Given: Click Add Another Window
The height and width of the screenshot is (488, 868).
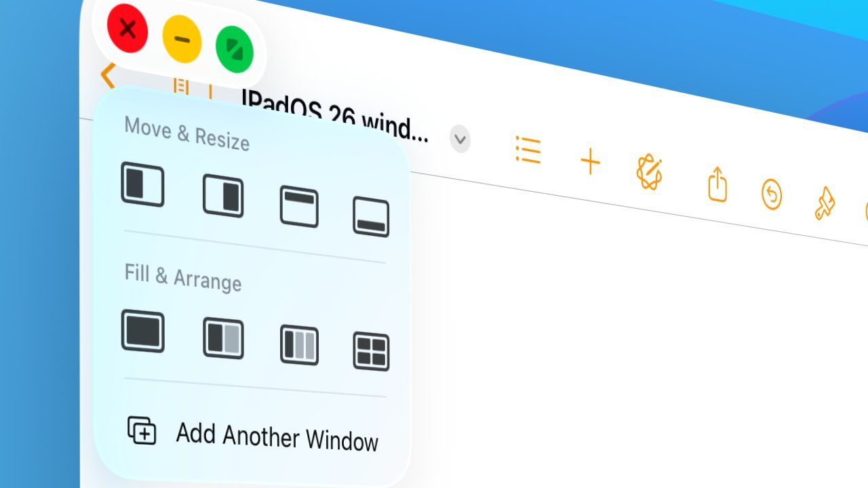Looking at the screenshot, I should point(278,437).
